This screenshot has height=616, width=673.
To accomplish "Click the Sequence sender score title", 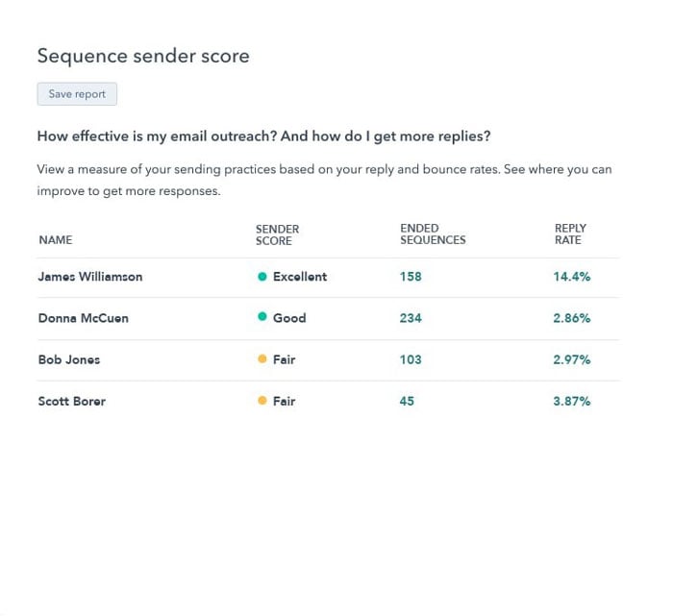I will [143, 56].
